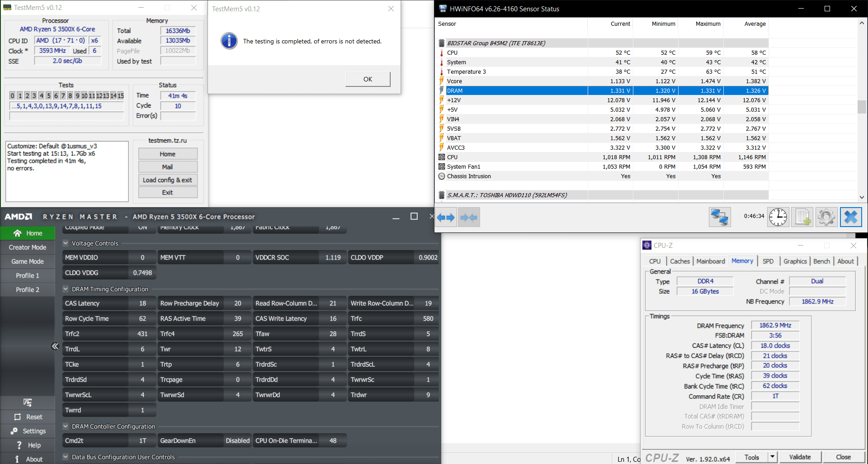Click the CPU-Z title bar logo icon
868x464 pixels.
click(x=647, y=246)
